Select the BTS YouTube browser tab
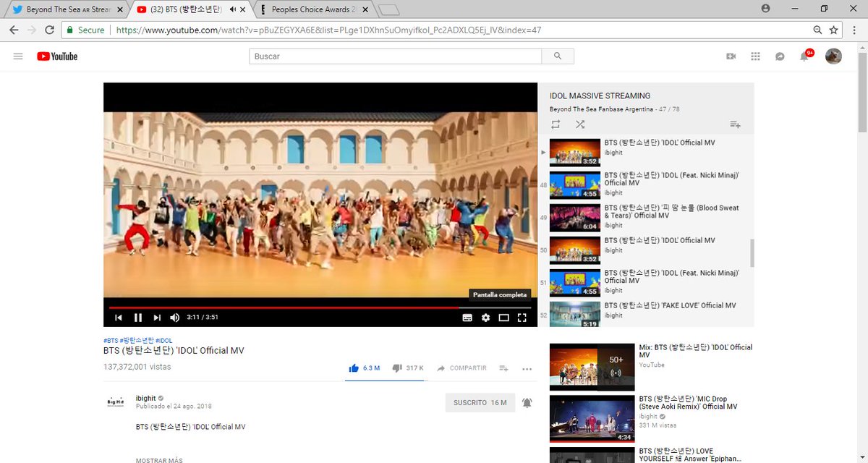The image size is (868, 463). (x=186, y=9)
